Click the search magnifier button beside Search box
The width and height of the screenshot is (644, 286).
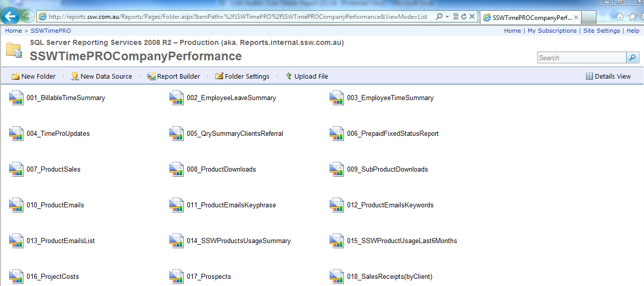coord(633,58)
